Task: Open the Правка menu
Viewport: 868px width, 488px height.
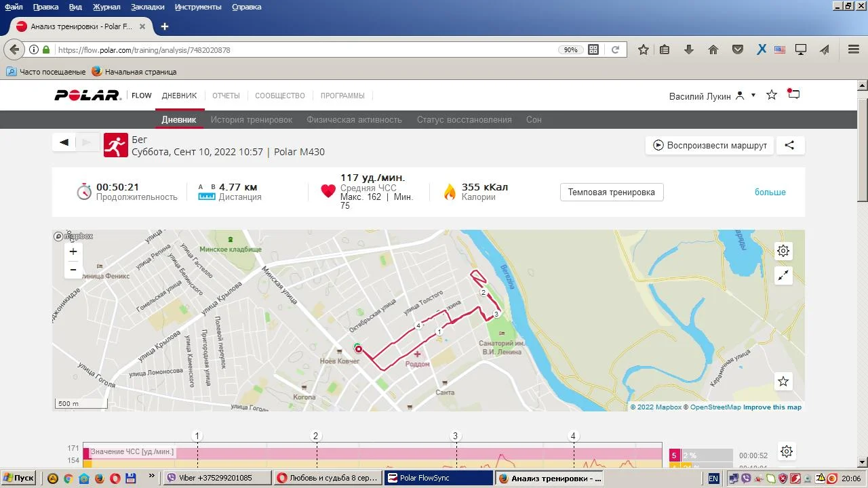Action: 45,7
